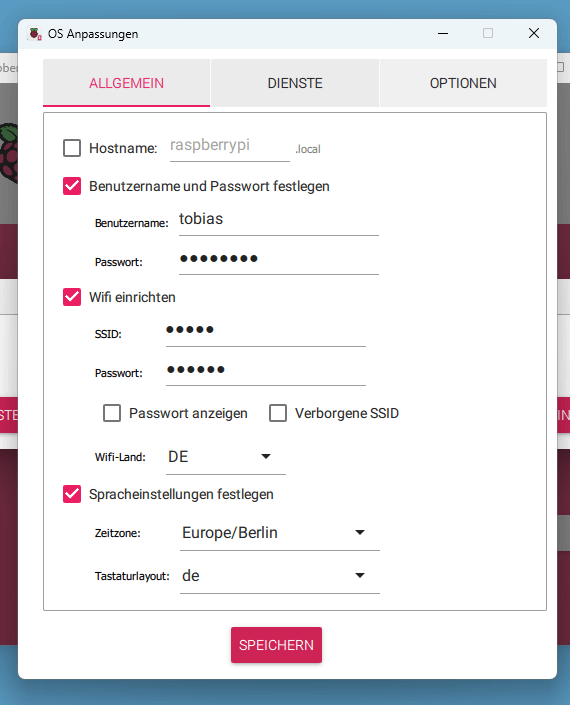Toggle the Wifi einrichten checkbox
Viewport: 570px width, 705px height.
pos(72,297)
